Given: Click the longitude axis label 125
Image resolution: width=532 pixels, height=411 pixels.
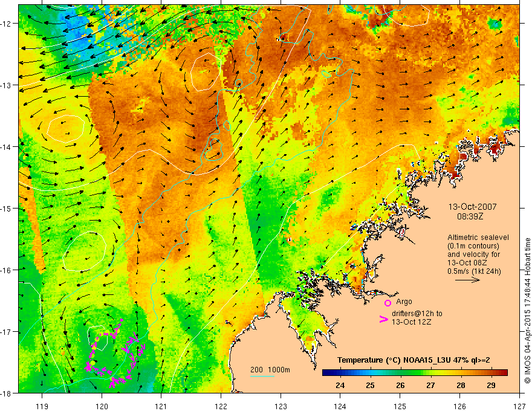Looking at the screenshot, I should 400,406.
